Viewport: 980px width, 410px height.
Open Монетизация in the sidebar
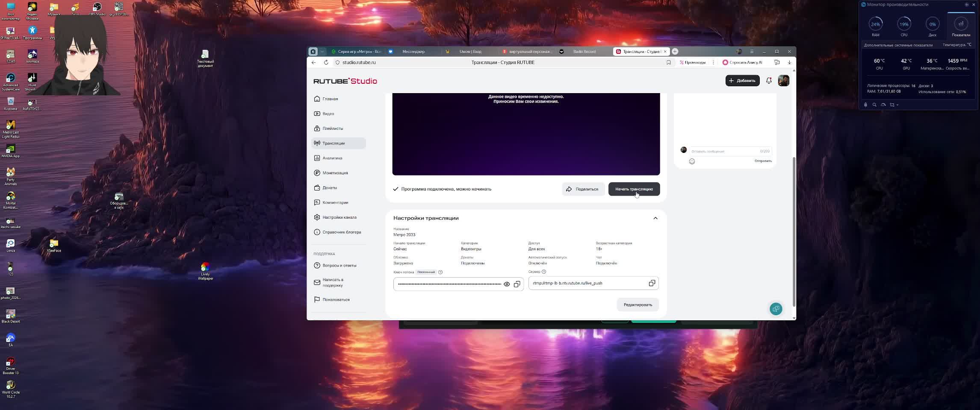pos(339,173)
